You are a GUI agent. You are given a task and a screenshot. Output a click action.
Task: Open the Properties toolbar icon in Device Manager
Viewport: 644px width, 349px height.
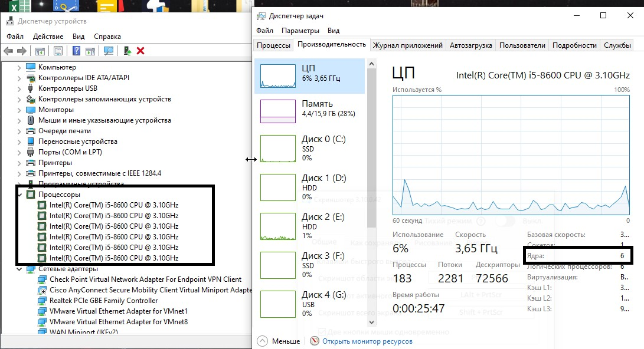(58, 51)
